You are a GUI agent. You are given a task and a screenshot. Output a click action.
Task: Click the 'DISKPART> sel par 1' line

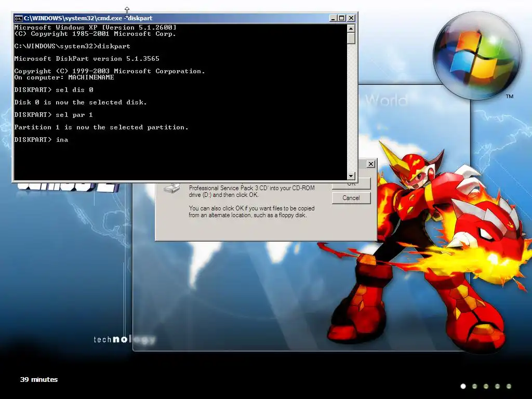[54, 115]
